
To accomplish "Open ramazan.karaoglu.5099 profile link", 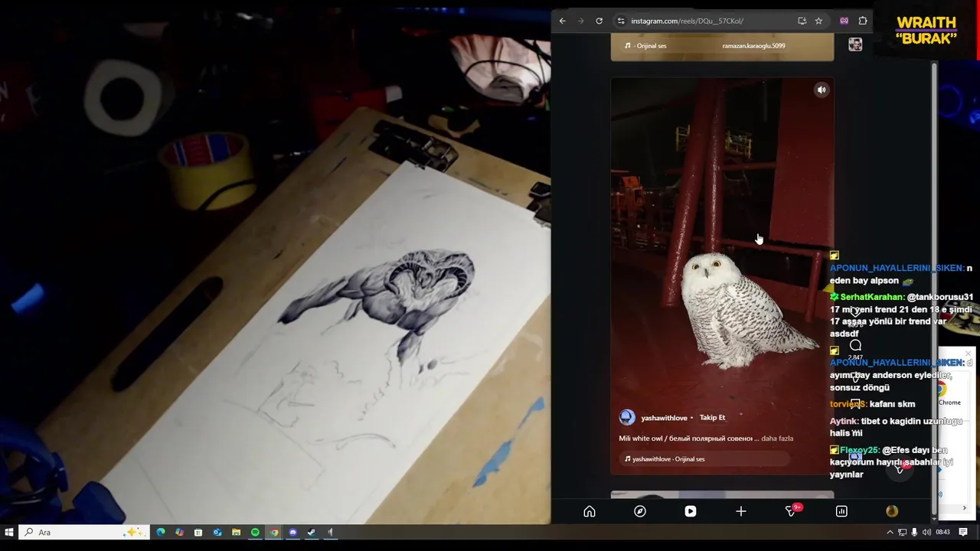I will coord(753,46).
